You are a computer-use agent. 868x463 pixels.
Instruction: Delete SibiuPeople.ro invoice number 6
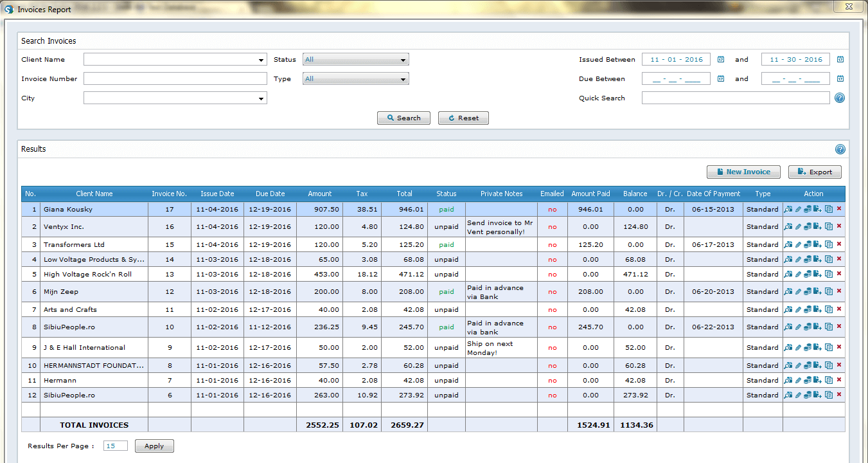point(838,395)
